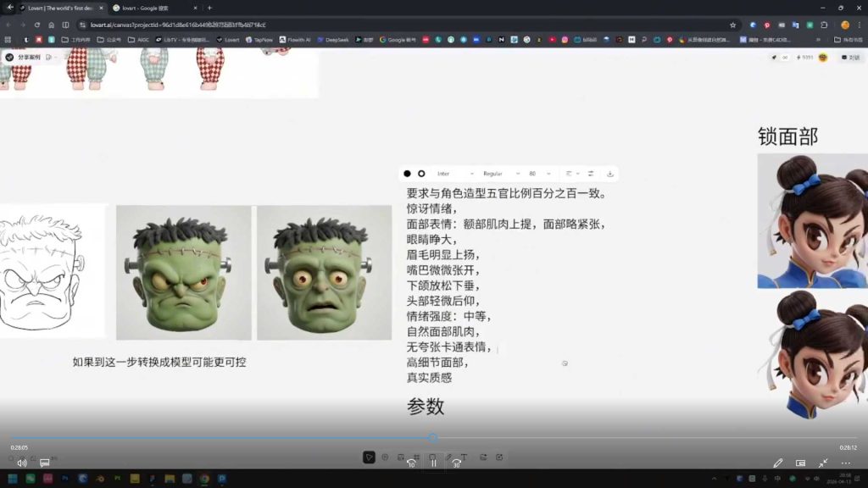Screen dimensions: 868x488
Task: Open the subtitles caption icon
Action: [x=45, y=463]
